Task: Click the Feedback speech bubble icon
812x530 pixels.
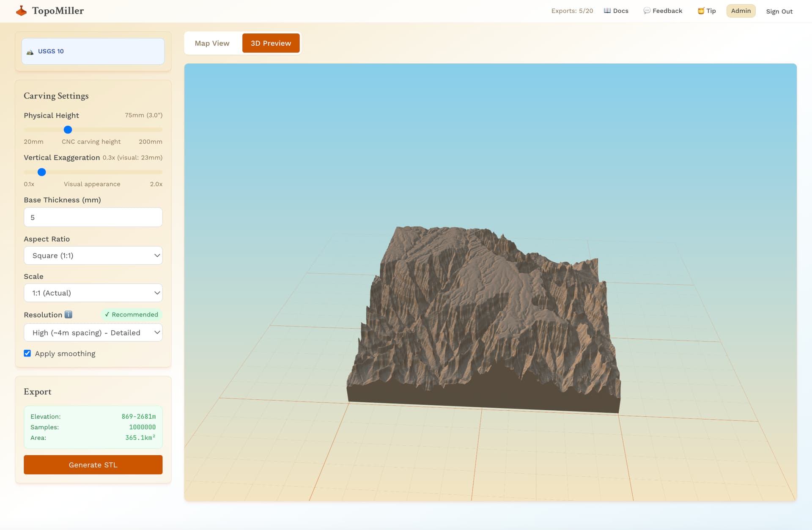Action: (x=647, y=11)
